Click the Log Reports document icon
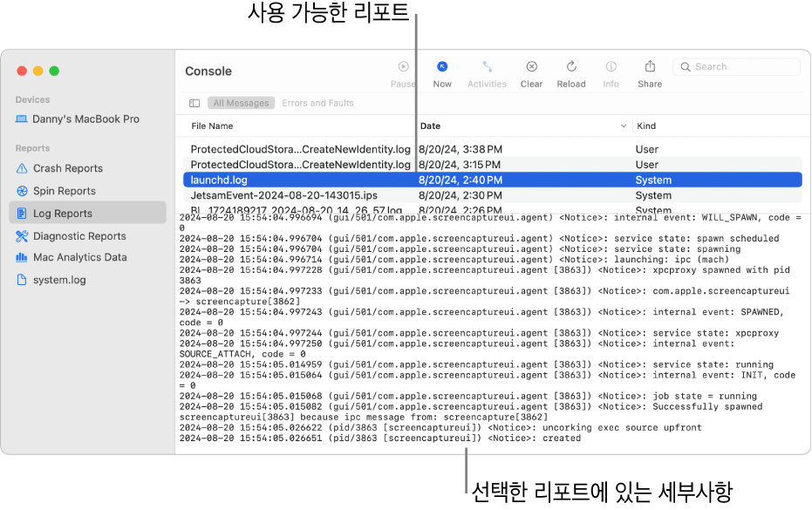Viewport: 812px width, 510px height. tap(22, 214)
